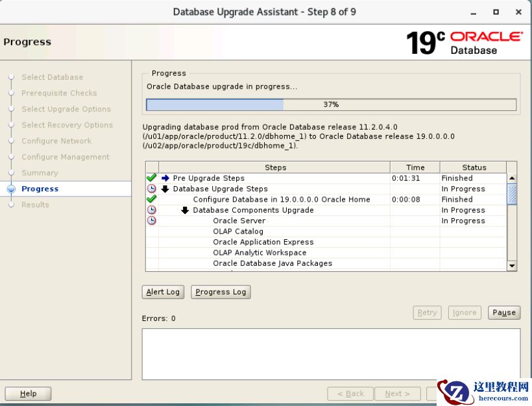
Task: Select the Oracle Server row text
Action: coord(239,221)
